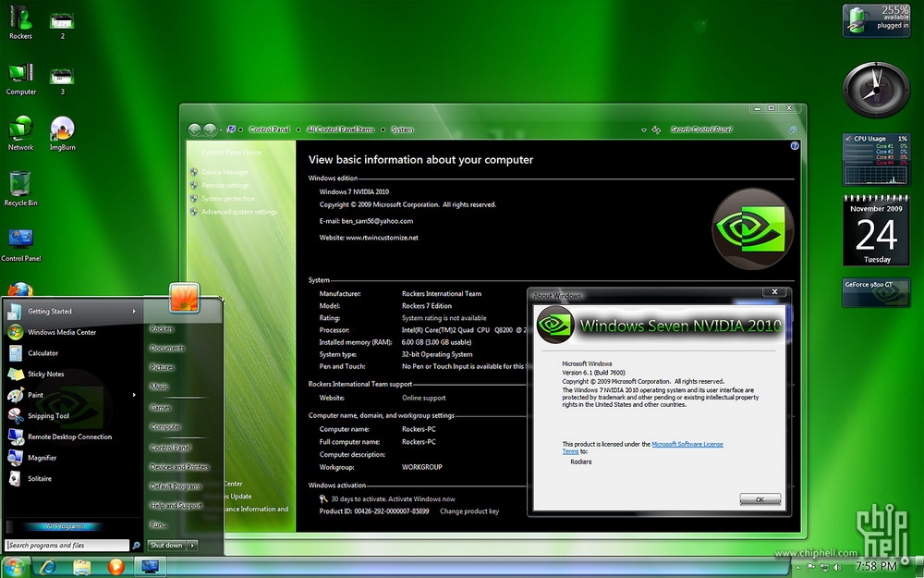Click the CPU Usage gadget
This screenshot has height=578, width=924.
point(876,160)
